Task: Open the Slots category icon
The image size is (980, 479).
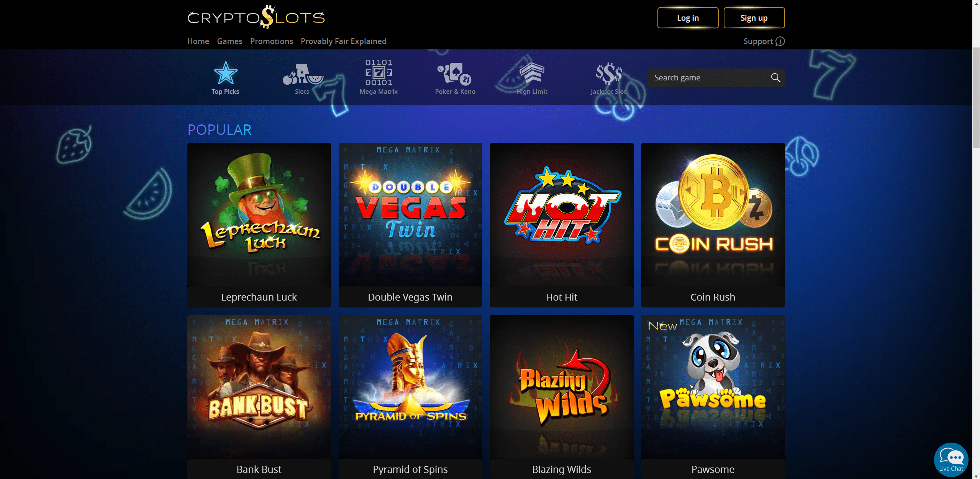Action: pos(302,74)
